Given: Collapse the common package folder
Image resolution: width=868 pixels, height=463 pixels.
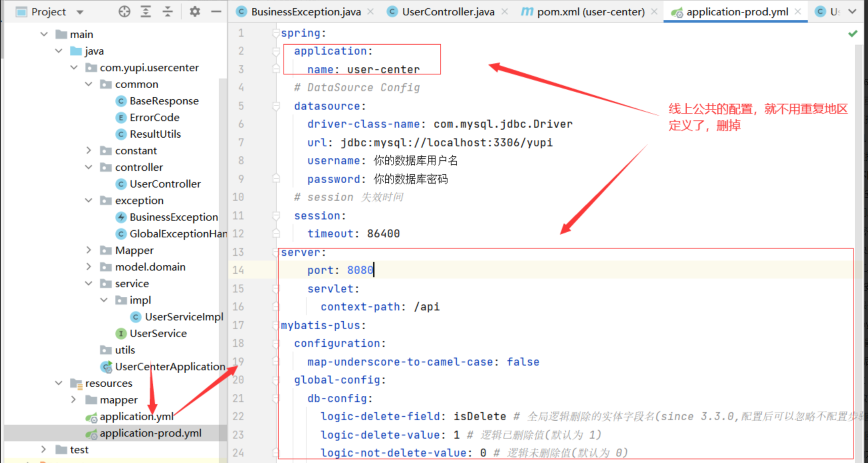Looking at the screenshot, I should click(89, 84).
